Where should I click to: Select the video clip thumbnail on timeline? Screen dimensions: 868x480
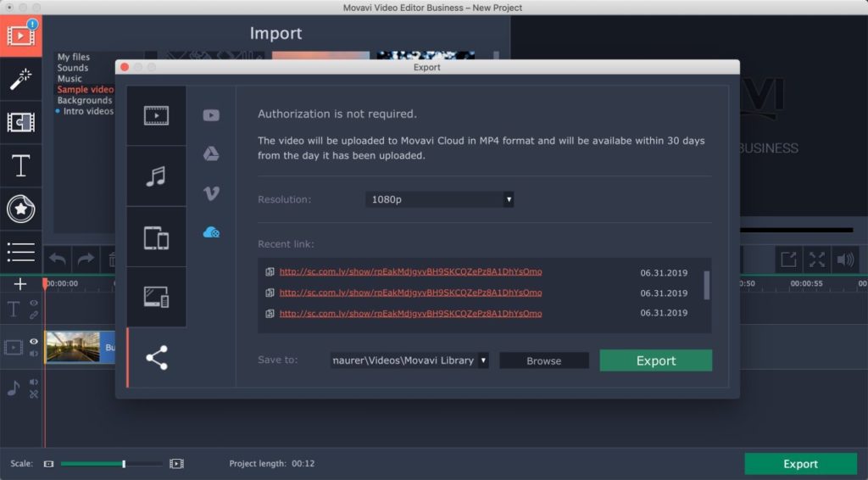point(73,347)
